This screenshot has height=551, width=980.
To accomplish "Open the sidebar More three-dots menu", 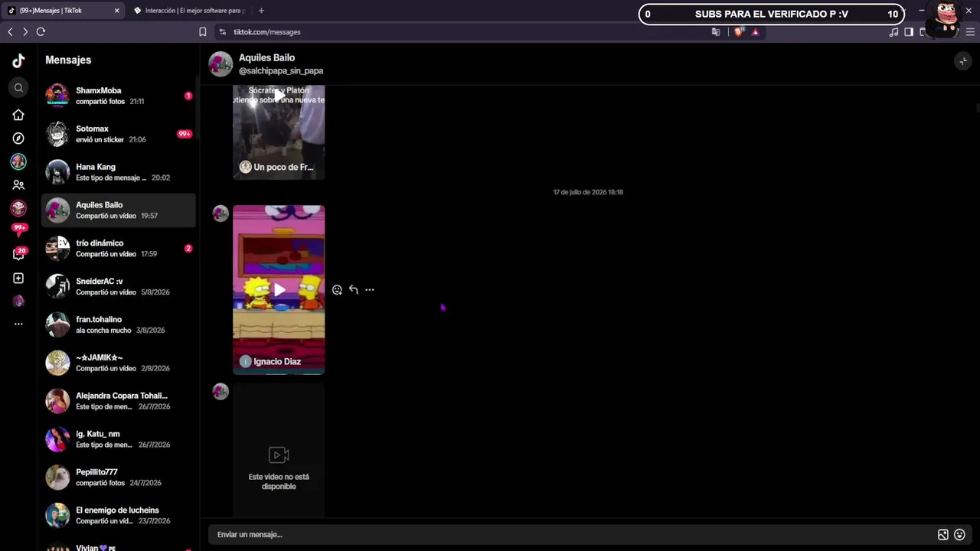I will (x=18, y=324).
